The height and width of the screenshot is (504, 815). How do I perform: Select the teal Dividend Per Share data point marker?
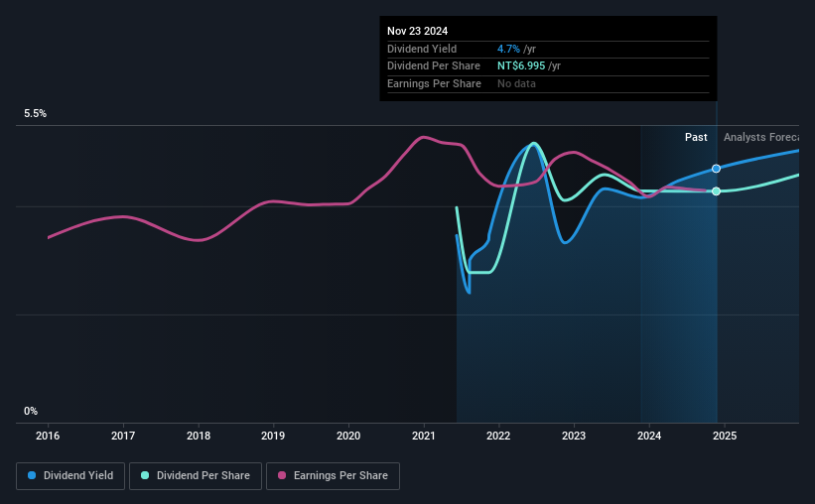pos(717,191)
